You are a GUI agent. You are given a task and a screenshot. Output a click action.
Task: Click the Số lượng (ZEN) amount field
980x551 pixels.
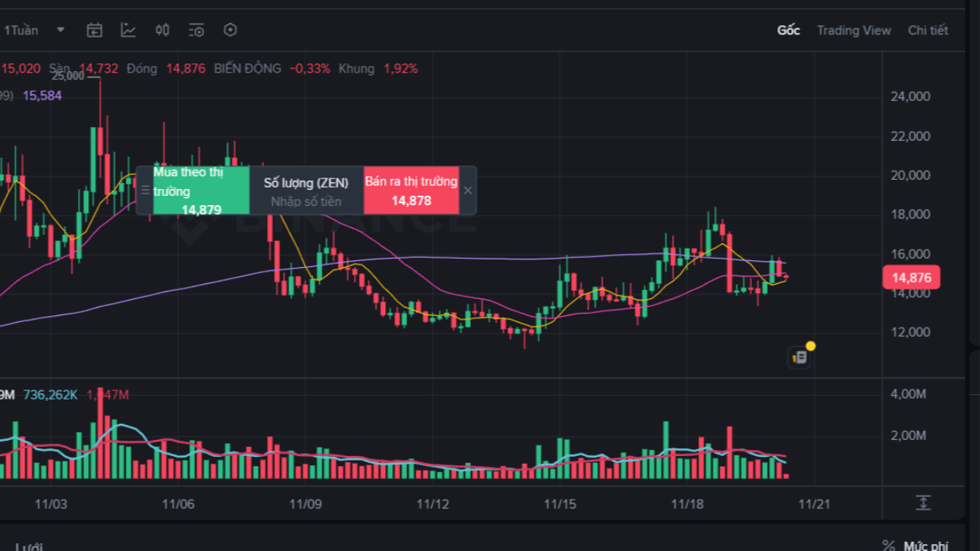pos(306,191)
